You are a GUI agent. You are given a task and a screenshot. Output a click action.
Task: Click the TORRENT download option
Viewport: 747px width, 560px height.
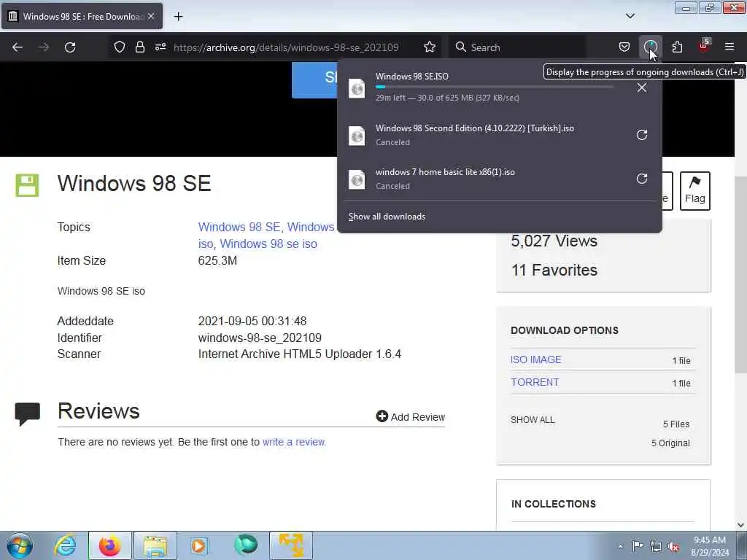coord(535,382)
